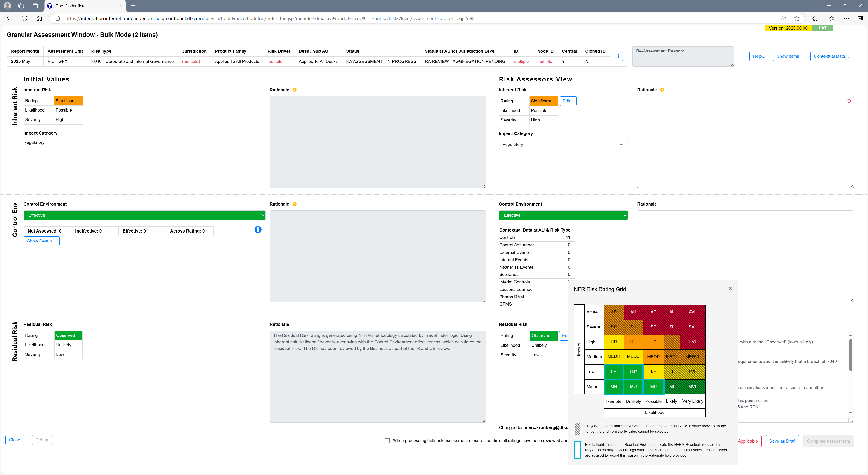Click into Risk Assessors Inherent Risk rationale field
This screenshot has width=868, height=475.
point(745,142)
